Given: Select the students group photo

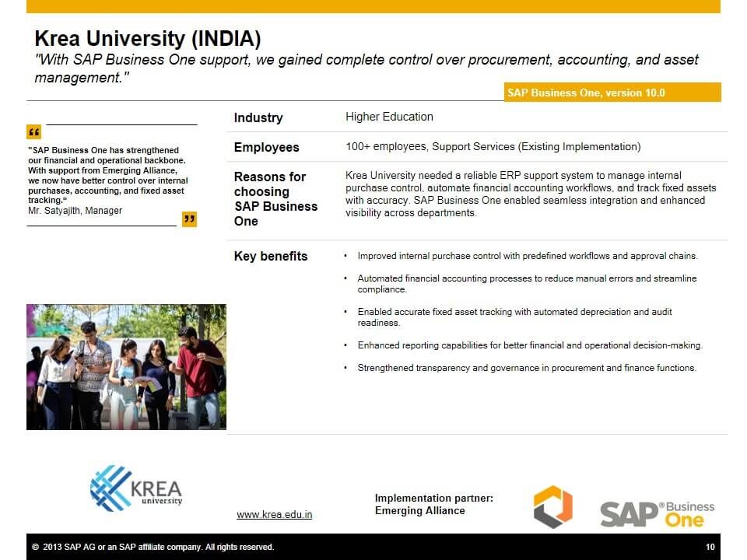Looking at the screenshot, I should [x=126, y=366].
